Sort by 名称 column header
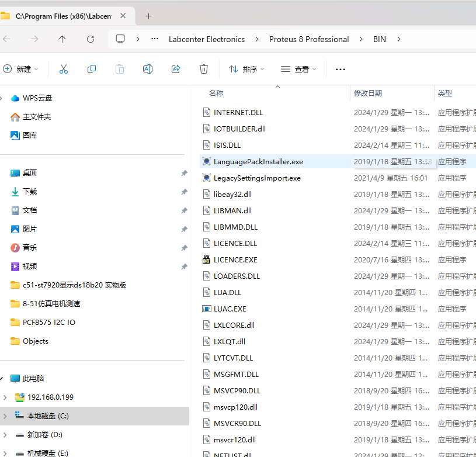 (216, 94)
